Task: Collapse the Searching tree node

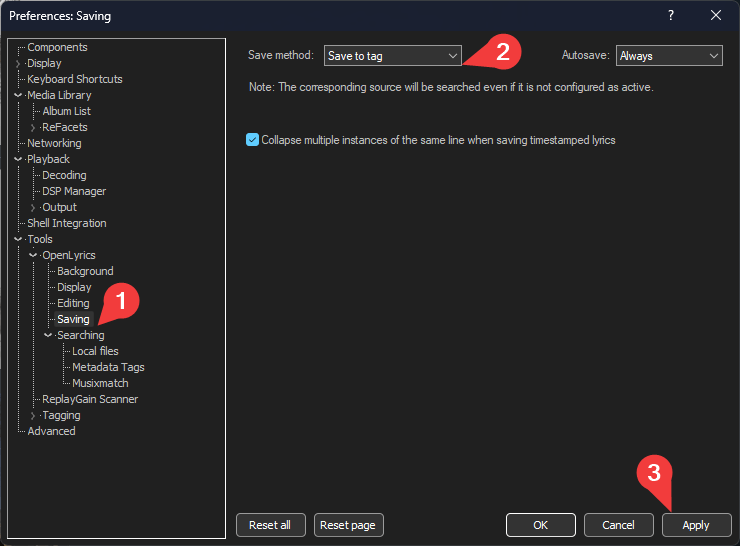Action: click(x=48, y=335)
